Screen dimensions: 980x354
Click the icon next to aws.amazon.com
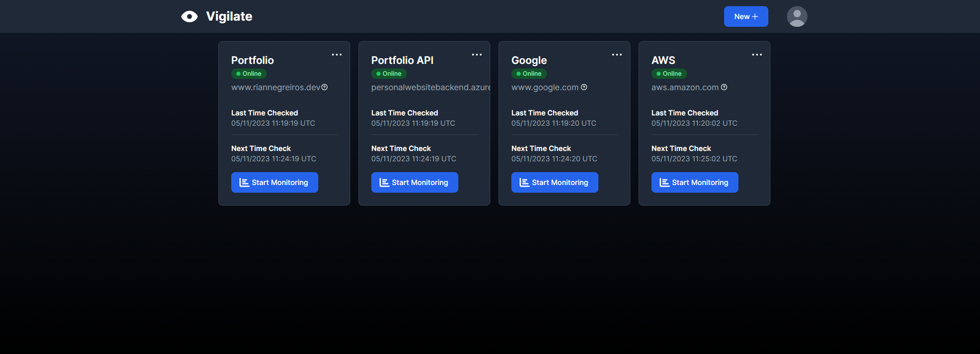click(x=724, y=87)
